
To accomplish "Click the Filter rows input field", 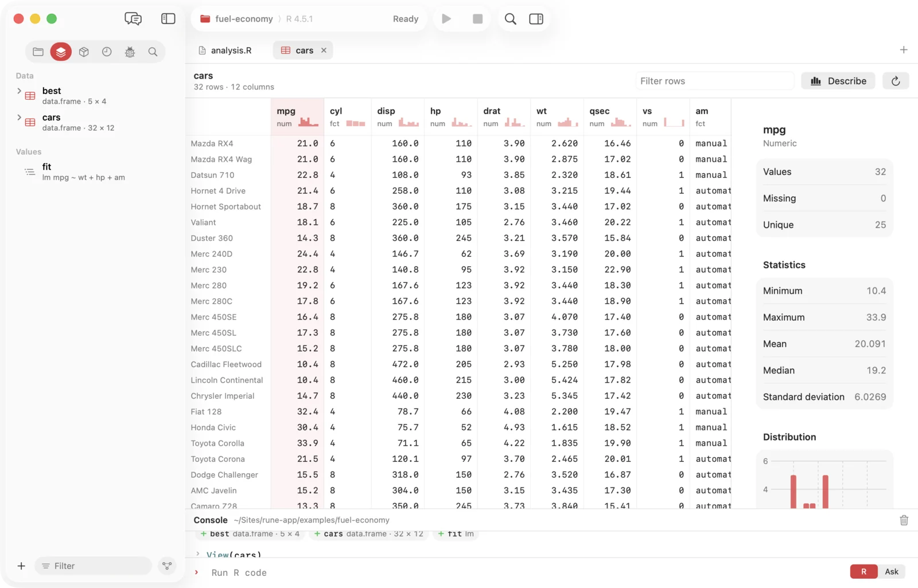I will [714, 81].
